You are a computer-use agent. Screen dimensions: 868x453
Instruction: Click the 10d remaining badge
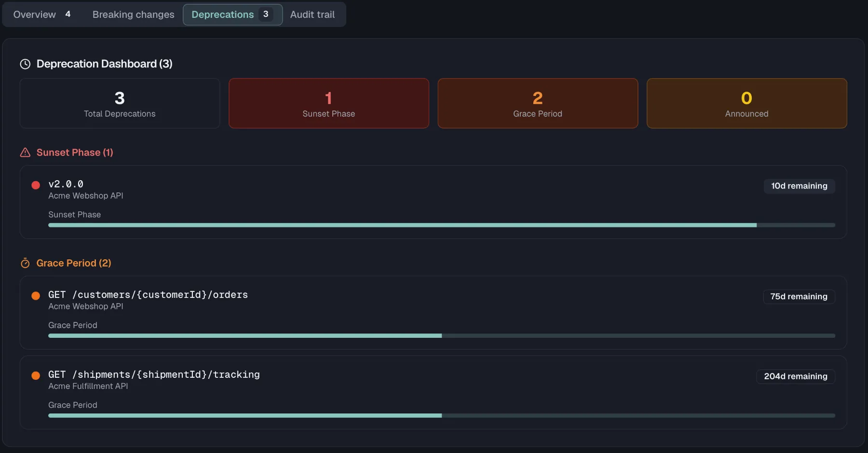[x=799, y=186]
